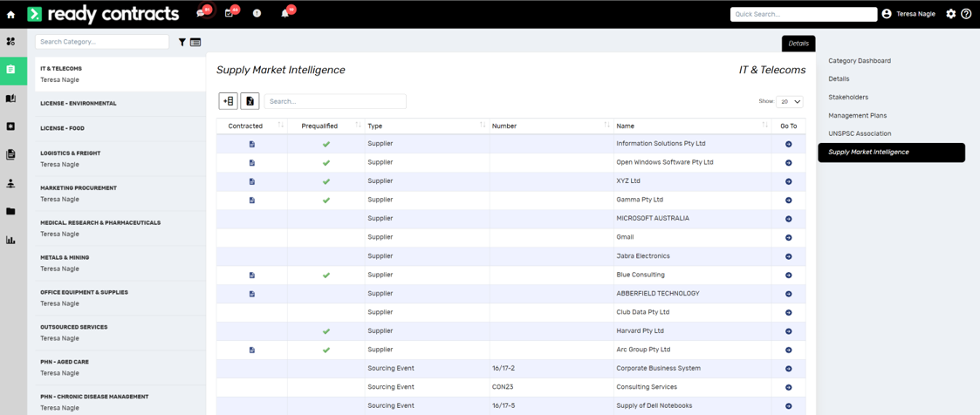The height and width of the screenshot is (415, 980).
Task: Click Go To arrow for XYZ Ltd
Action: [788, 181]
